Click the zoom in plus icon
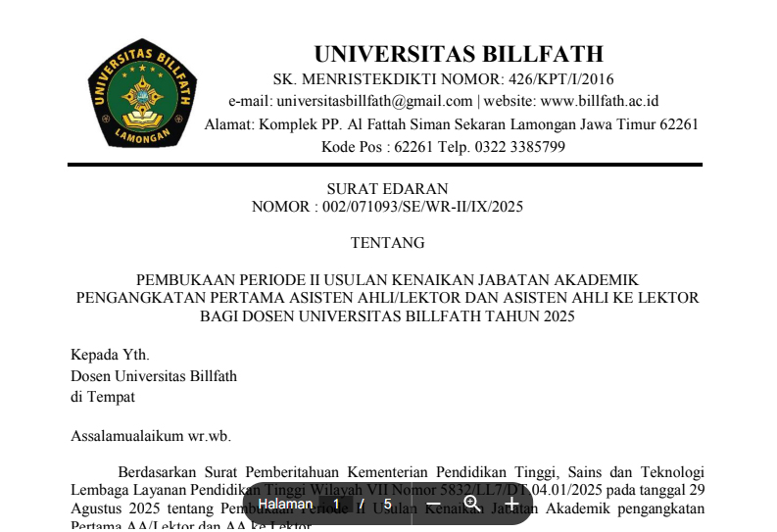The height and width of the screenshot is (532, 777). [x=510, y=504]
